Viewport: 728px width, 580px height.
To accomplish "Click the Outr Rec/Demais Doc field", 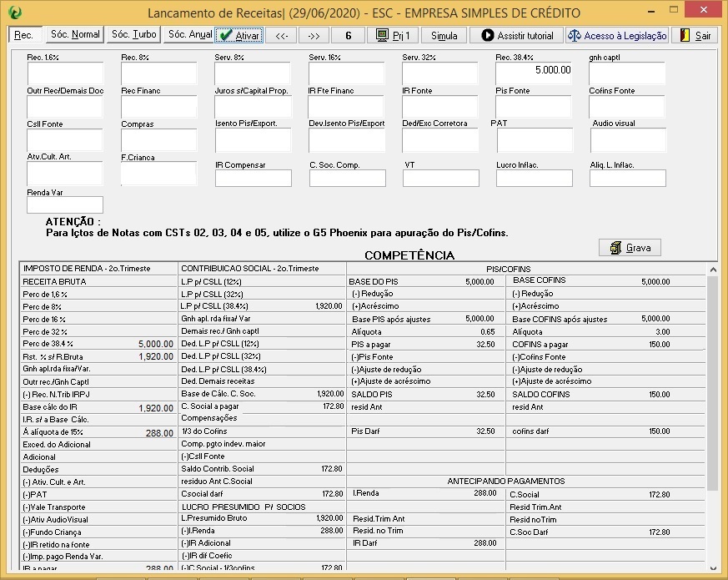I will [x=65, y=107].
